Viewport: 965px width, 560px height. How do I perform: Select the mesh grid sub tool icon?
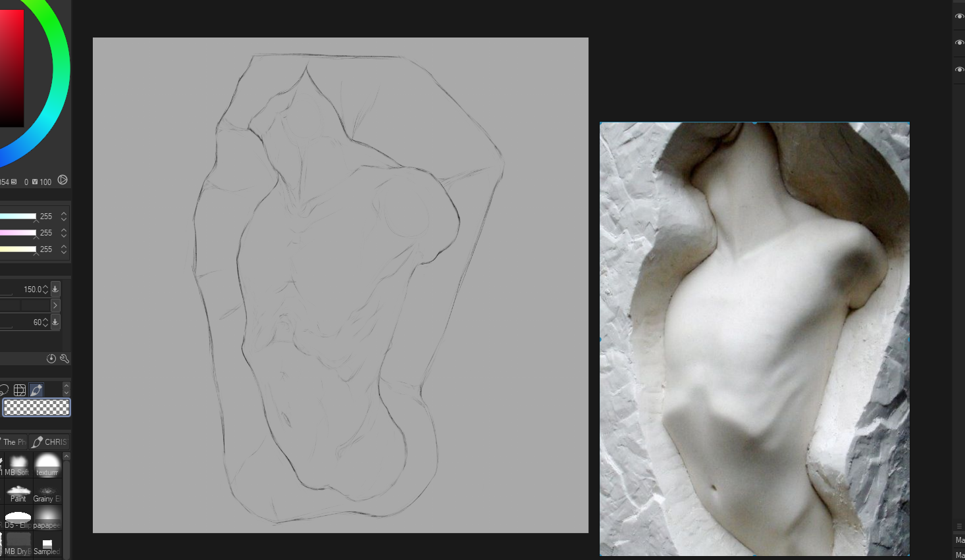coord(20,390)
